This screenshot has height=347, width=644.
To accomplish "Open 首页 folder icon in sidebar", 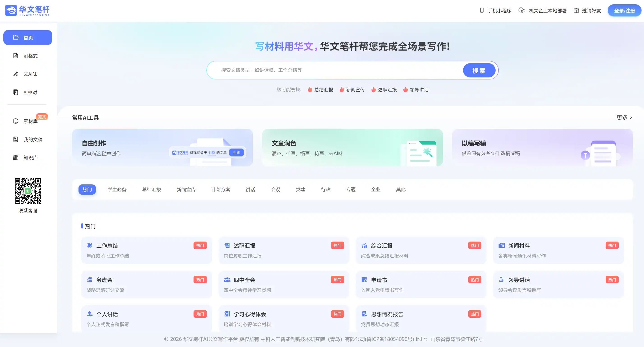I will pos(16,37).
